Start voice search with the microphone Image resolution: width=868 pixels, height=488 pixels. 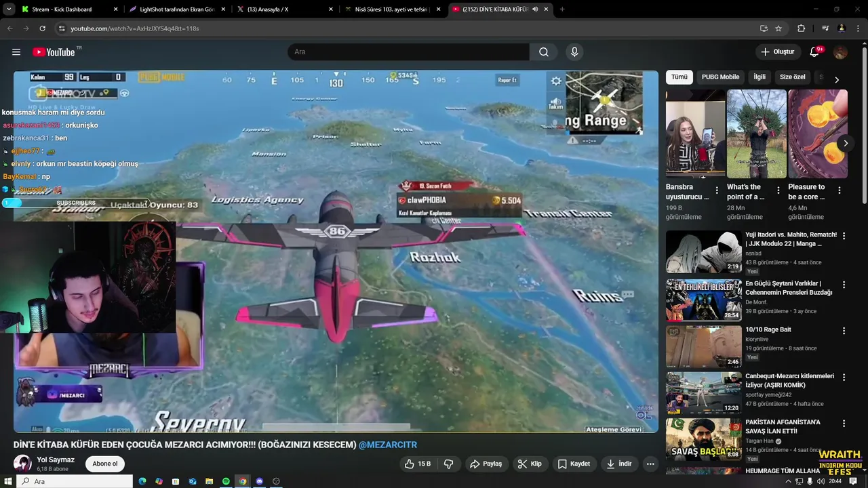(x=574, y=52)
